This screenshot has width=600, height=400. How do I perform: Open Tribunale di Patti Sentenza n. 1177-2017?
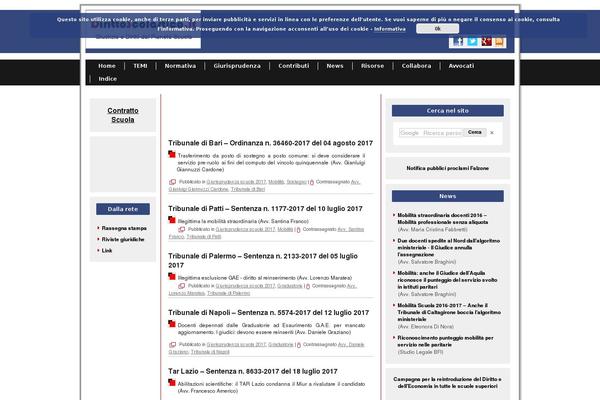click(x=265, y=209)
